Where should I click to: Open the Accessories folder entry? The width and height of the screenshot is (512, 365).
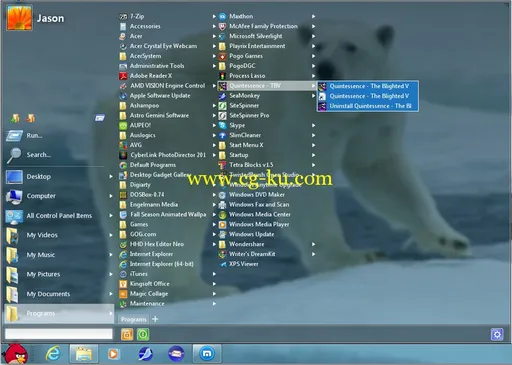coord(168,26)
